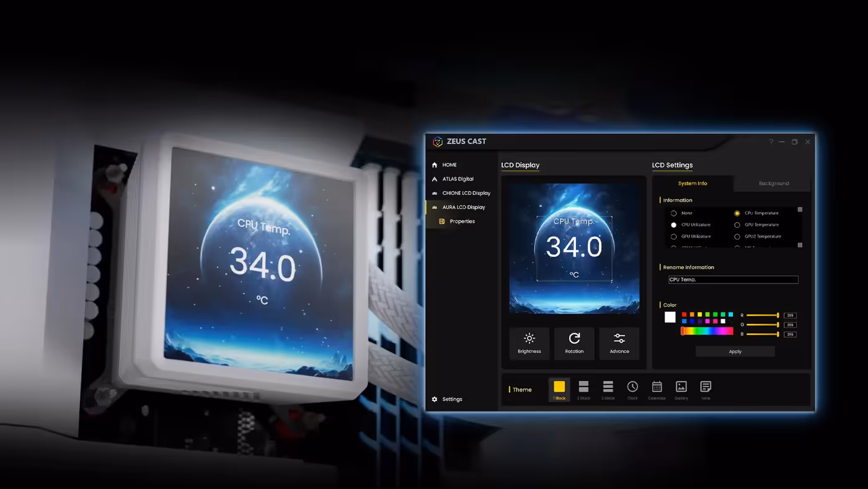Choose the 2 Block theme

(583, 390)
